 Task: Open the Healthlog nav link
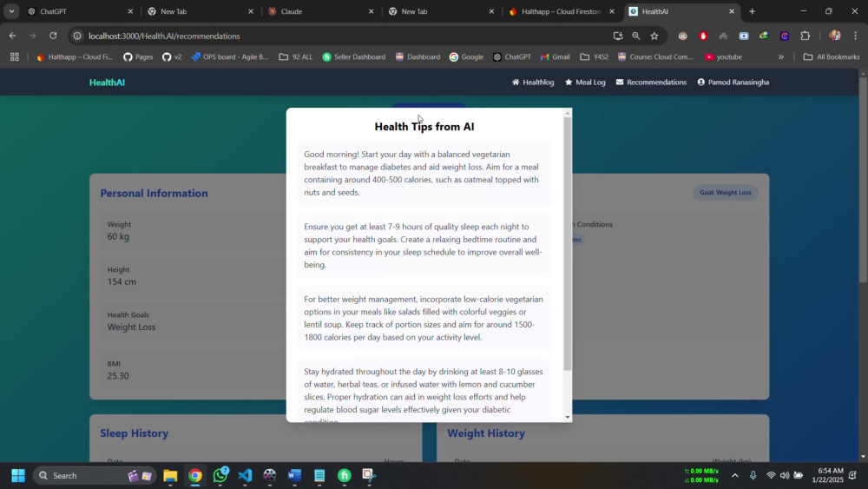533,82
